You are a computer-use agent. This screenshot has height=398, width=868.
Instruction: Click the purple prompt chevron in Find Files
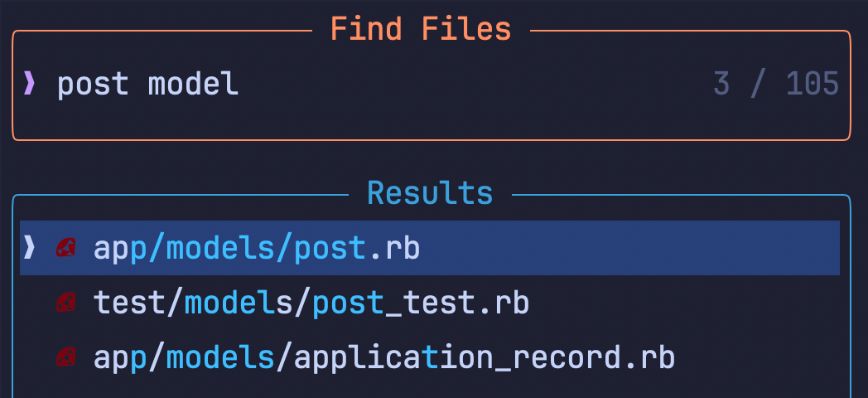30,84
